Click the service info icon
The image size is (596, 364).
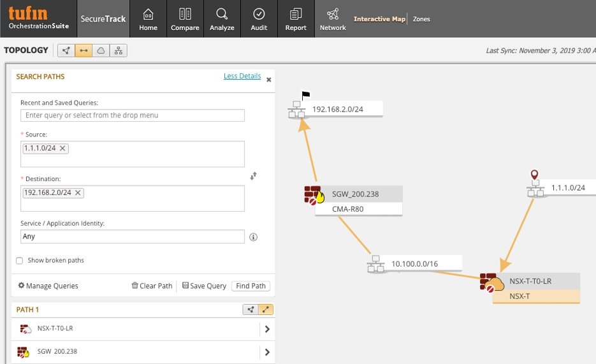253,237
